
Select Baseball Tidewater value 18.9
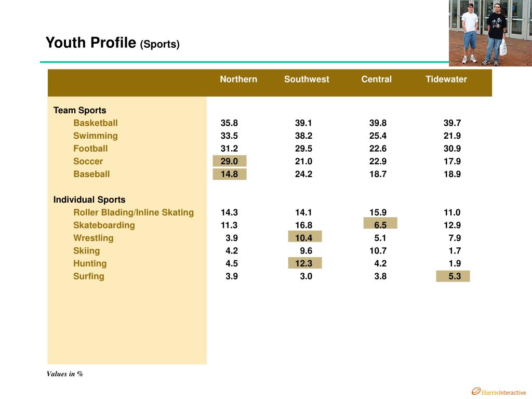pyautogui.click(x=453, y=174)
